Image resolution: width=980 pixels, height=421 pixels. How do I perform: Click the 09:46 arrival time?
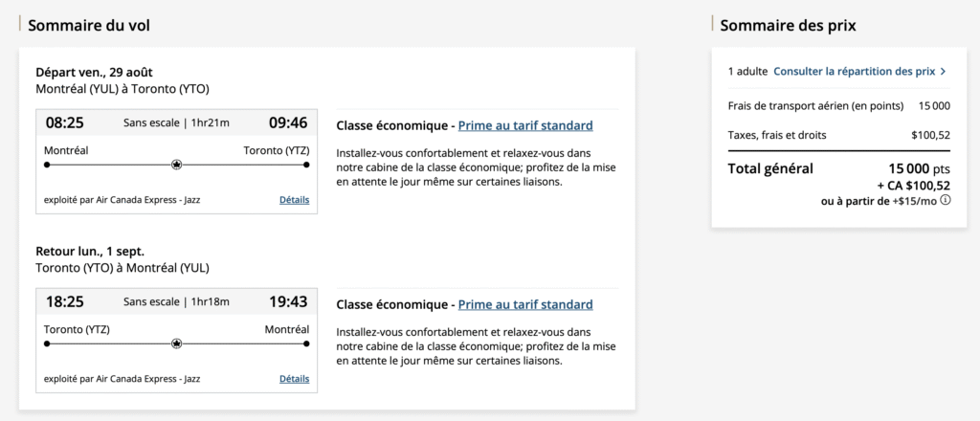287,122
